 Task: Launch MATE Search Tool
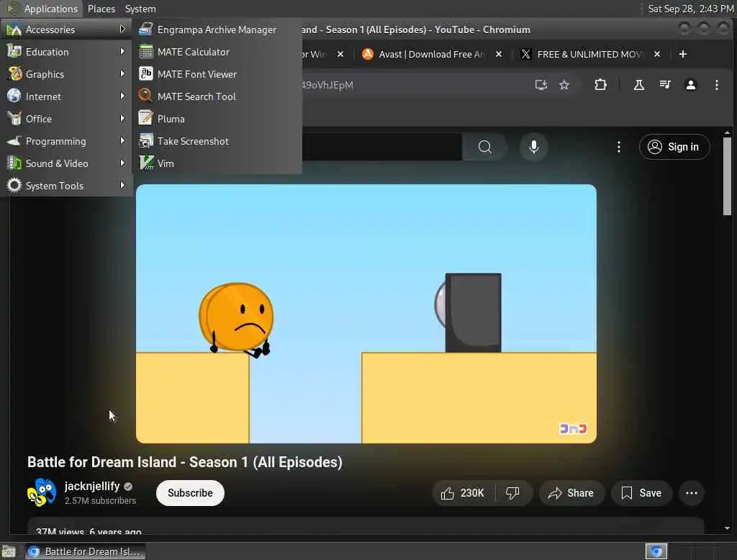(217, 96)
